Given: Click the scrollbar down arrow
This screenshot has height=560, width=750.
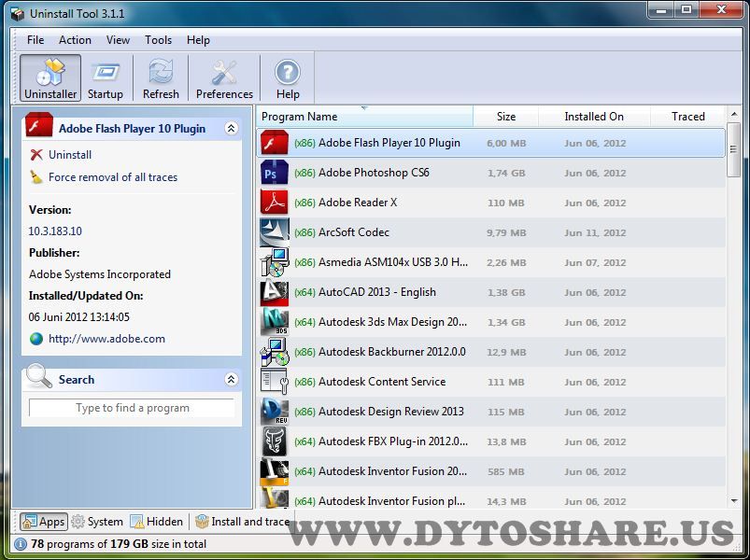Looking at the screenshot, I should click(734, 501).
